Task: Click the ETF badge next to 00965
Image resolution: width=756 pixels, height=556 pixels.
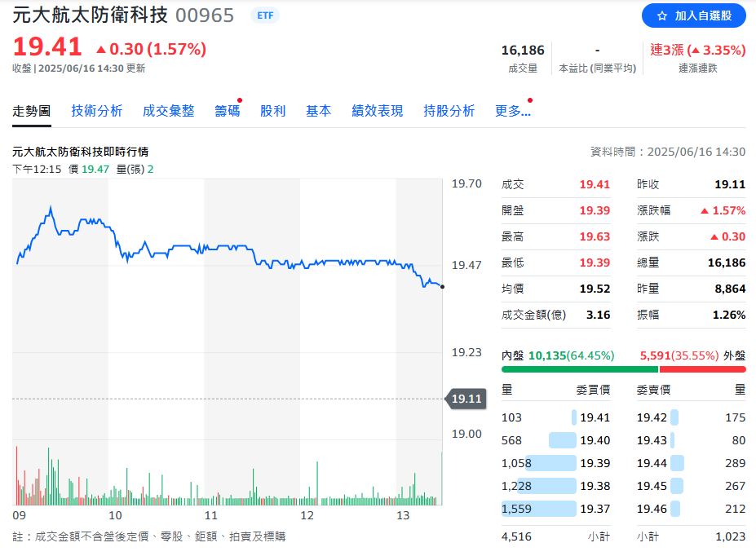Action: click(x=265, y=15)
